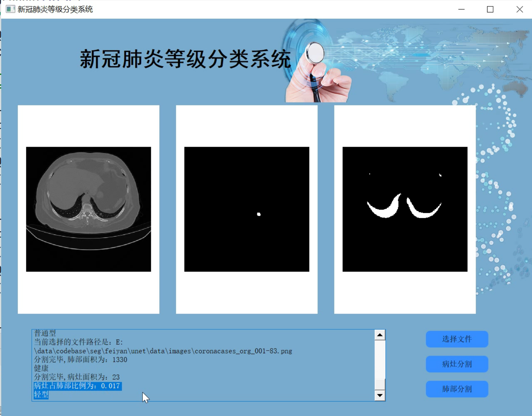This screenshot has width=532, height=416.
Task: Click the 选择文件 (Select File) button
Action: coord(456,339)
